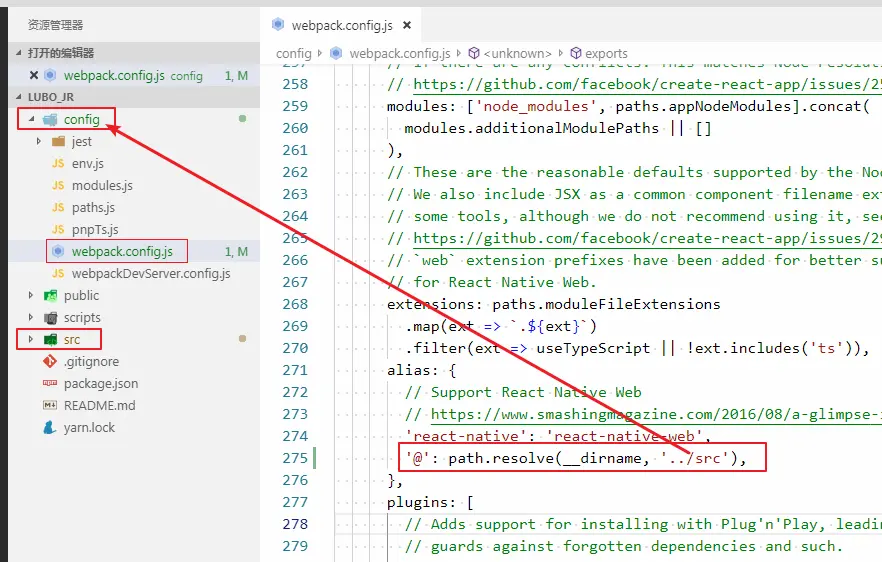Viewport: 882px width, 562px height.
Task: Click line number 275 in gutter
Action: pos(295,458)
